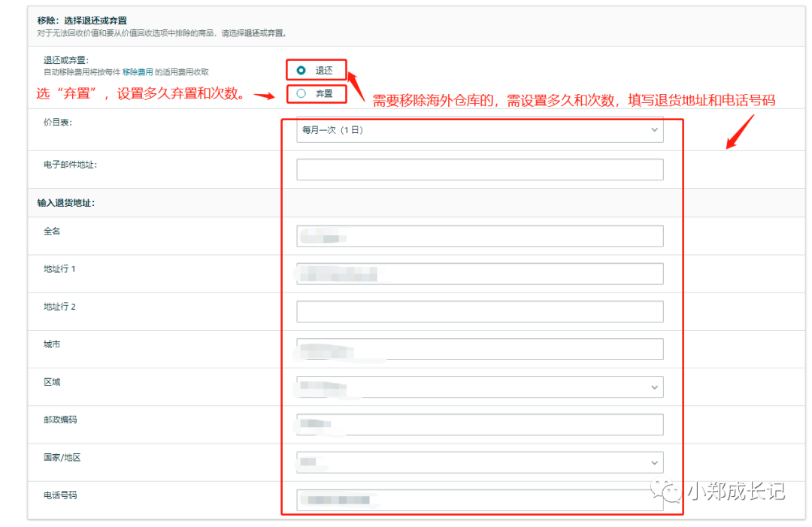Screen dimensions: 812x527
Task: Select the 弃置 radio option
Action: point(301,94)
